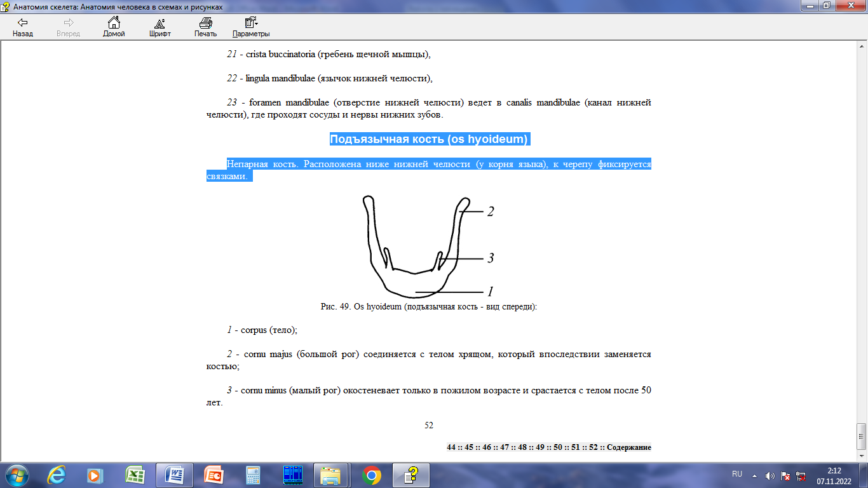The height and width of the screenshot is (488, 868).
Task: Open the Action Center flag icon
Action: pos(785,475)
